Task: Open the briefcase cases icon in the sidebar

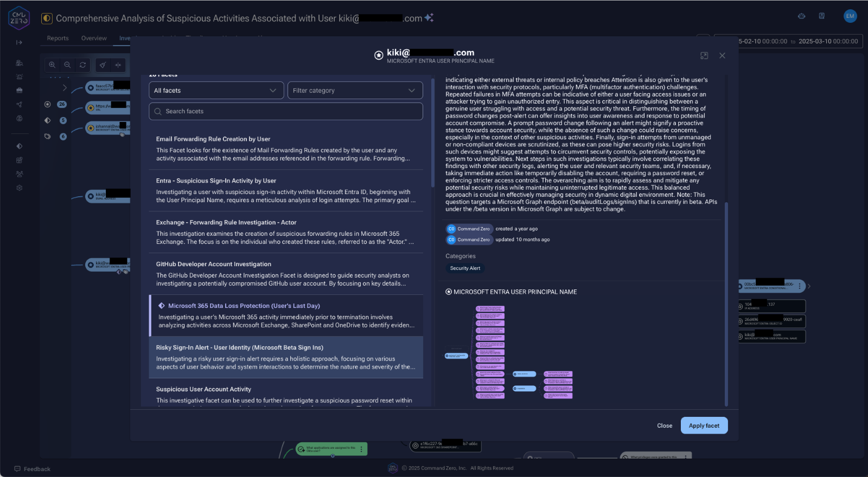Action: [20, 91]
